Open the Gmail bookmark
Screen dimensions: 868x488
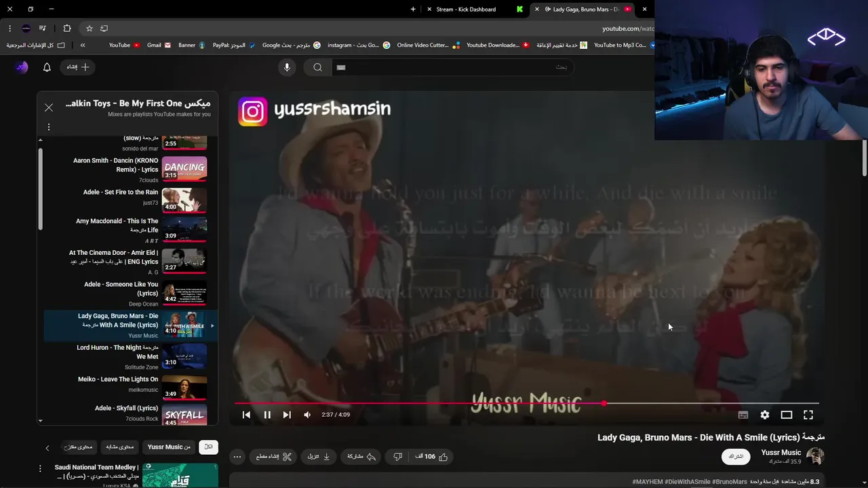coord(159,45)
